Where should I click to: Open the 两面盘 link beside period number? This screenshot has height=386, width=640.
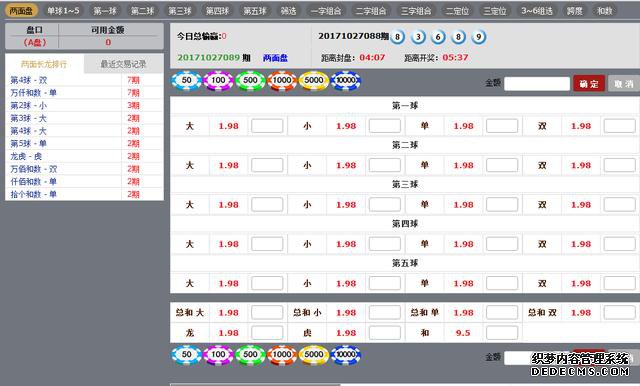276,58
